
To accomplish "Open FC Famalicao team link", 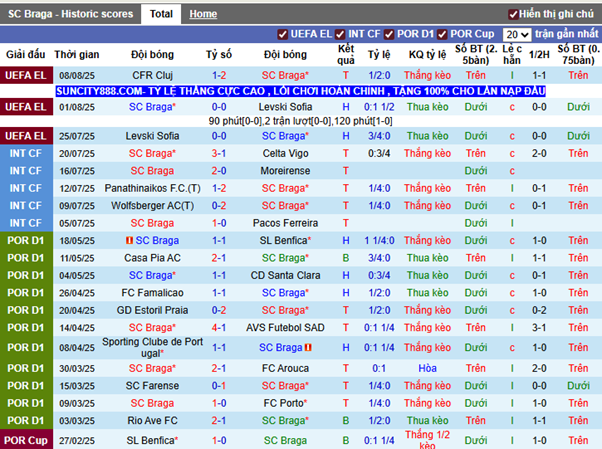I will pos(152,293).
